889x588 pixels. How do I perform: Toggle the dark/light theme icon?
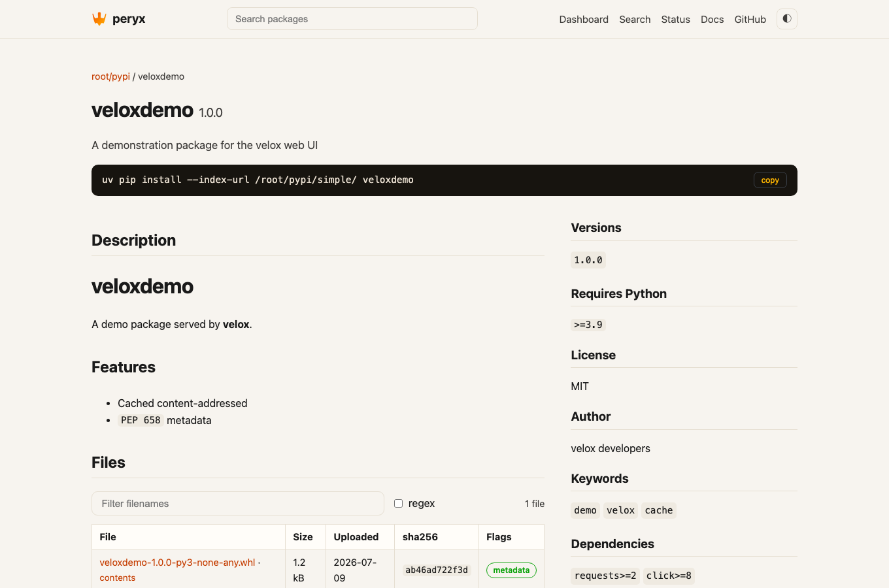click(787, 19)
